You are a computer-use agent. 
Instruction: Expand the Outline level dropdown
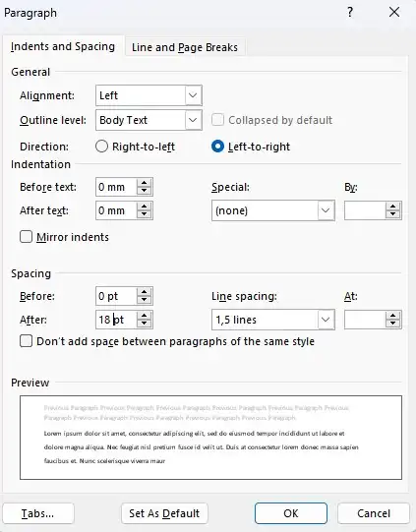(193, 120)
